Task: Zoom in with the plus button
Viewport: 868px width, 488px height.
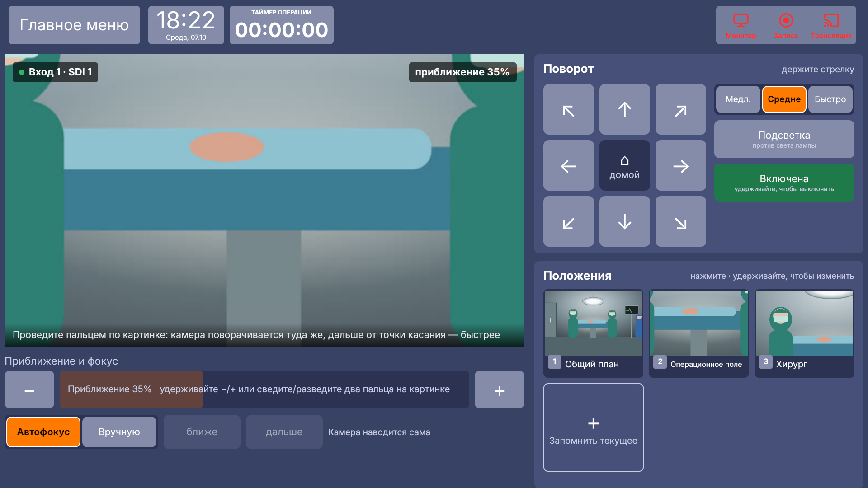Action: pyautogui.click(x=499, y=389)
